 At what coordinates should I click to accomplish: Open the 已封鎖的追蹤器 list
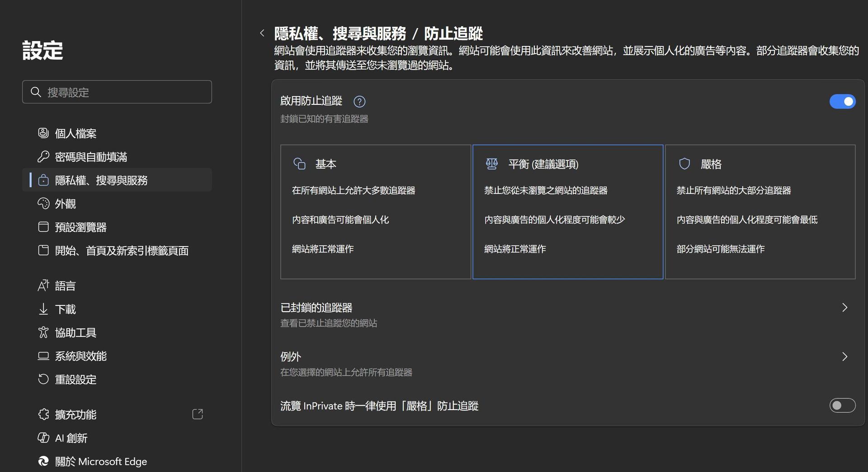568,315
